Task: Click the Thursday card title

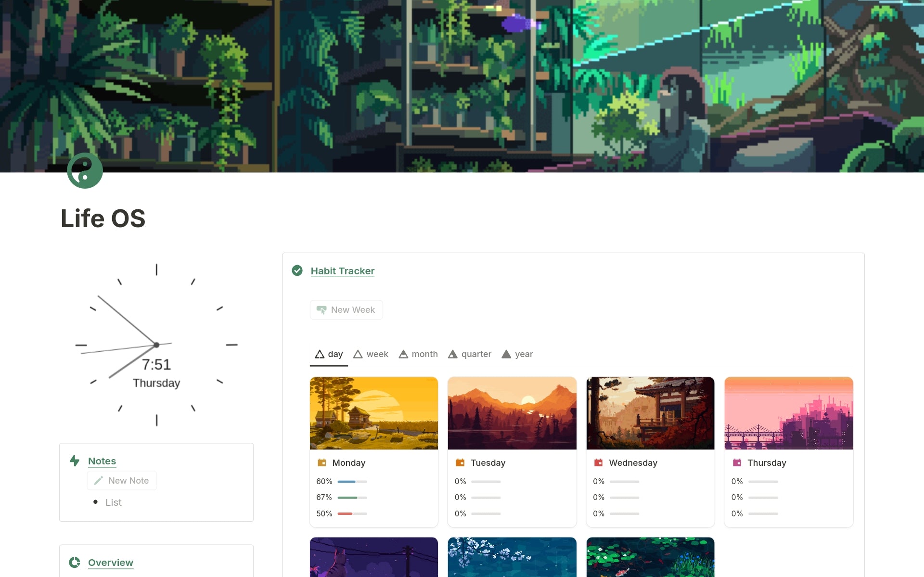Action: pyautogui.click(x=767, y=462)
